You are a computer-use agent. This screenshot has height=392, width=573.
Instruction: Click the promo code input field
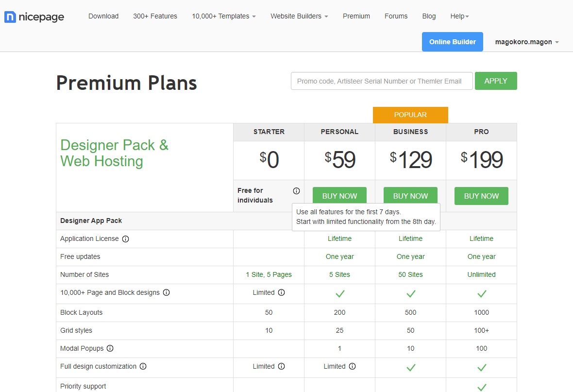382,81
